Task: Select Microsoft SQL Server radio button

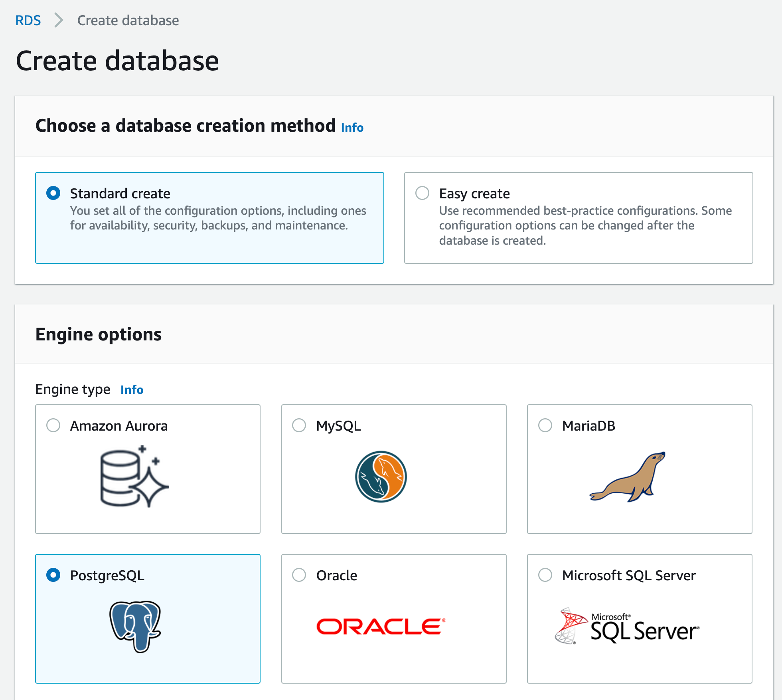Action: 545,575
